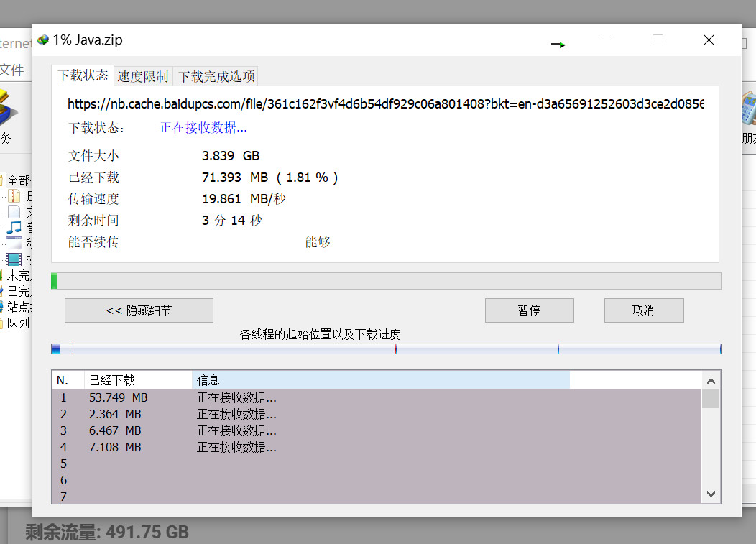Click the programs window category icon
Screen dimensions: 756x544
[14, 243]
